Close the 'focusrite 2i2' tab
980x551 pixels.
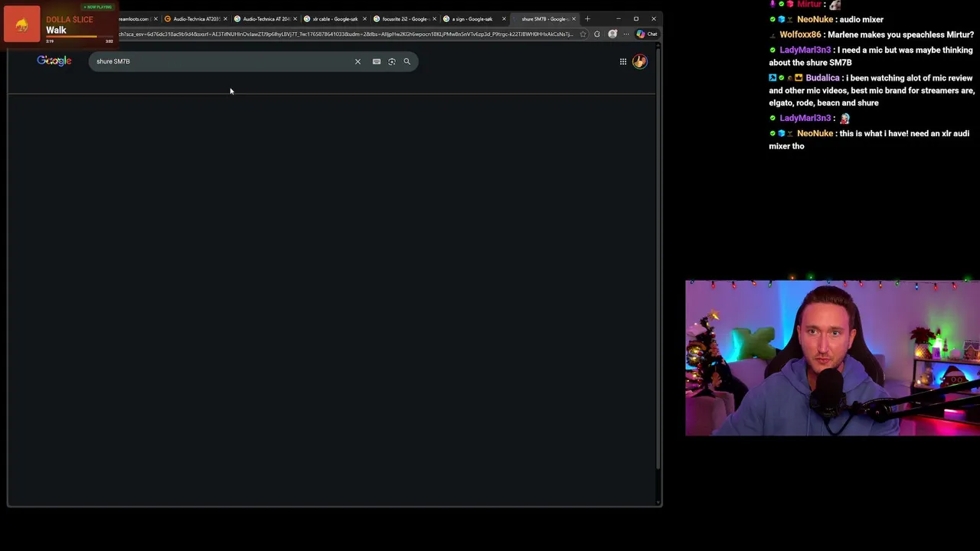(x=434, y=18)
